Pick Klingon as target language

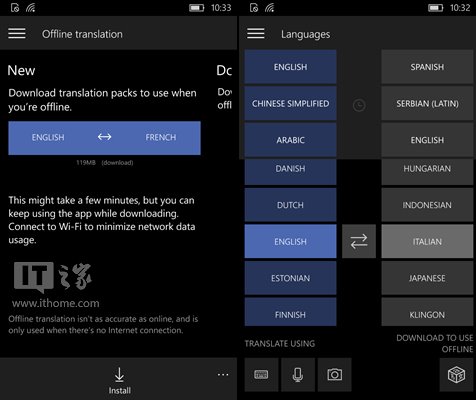[427, 312]
